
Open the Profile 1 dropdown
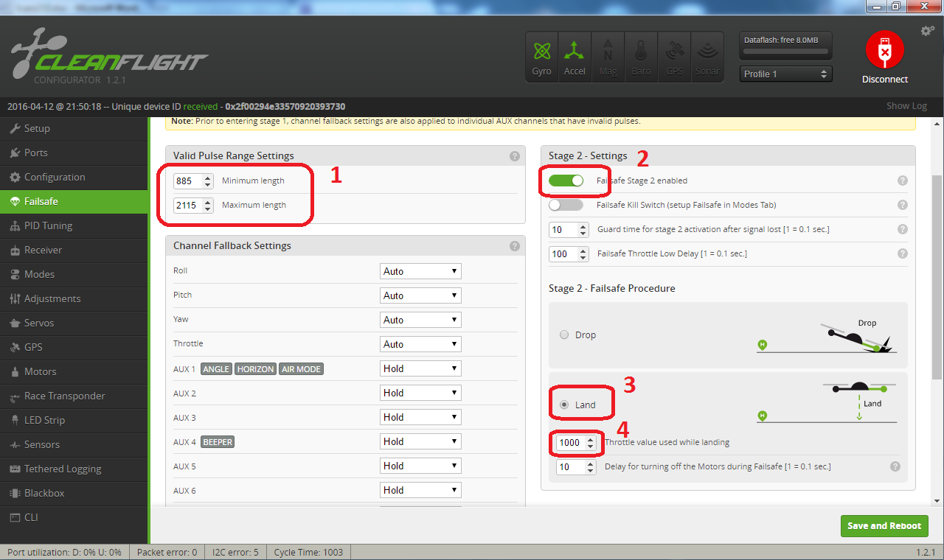click(785, 74)
